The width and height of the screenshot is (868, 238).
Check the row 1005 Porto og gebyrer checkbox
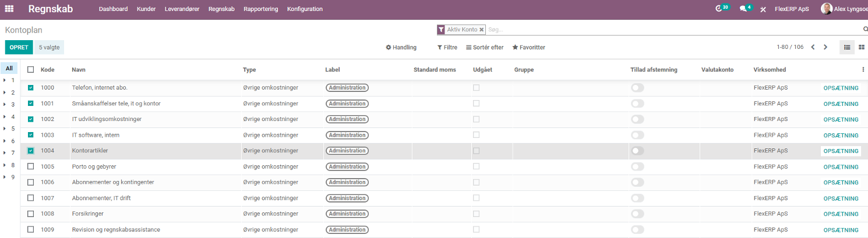(x=31, y=166)
